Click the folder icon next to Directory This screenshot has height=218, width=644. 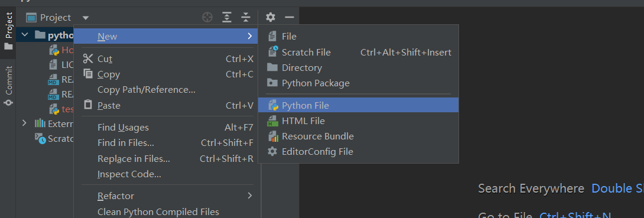tap(272, 67)
